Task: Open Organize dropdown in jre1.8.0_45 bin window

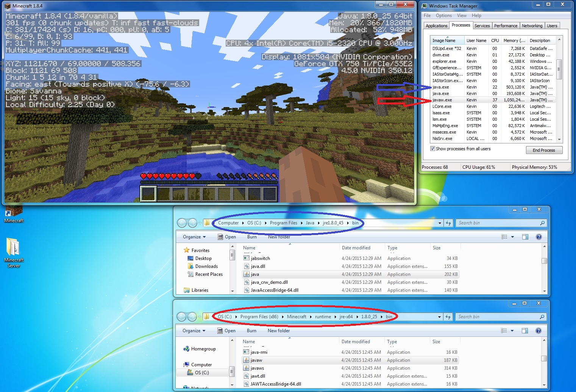Action: click(x=194, y=237)
